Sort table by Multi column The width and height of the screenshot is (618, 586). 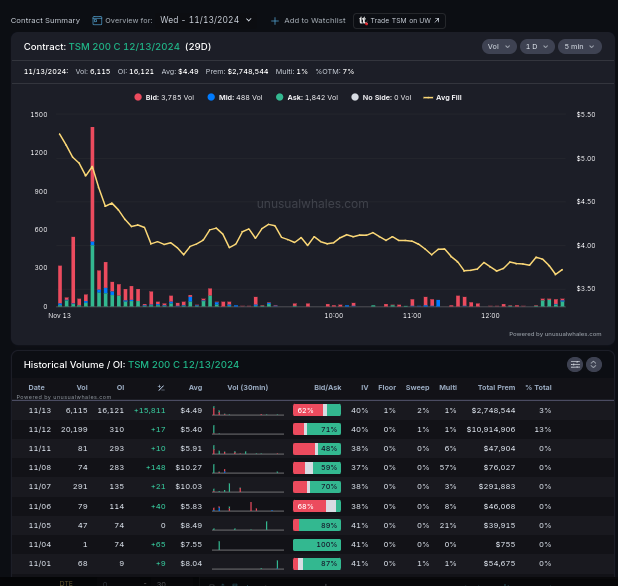tap(448, 387)
